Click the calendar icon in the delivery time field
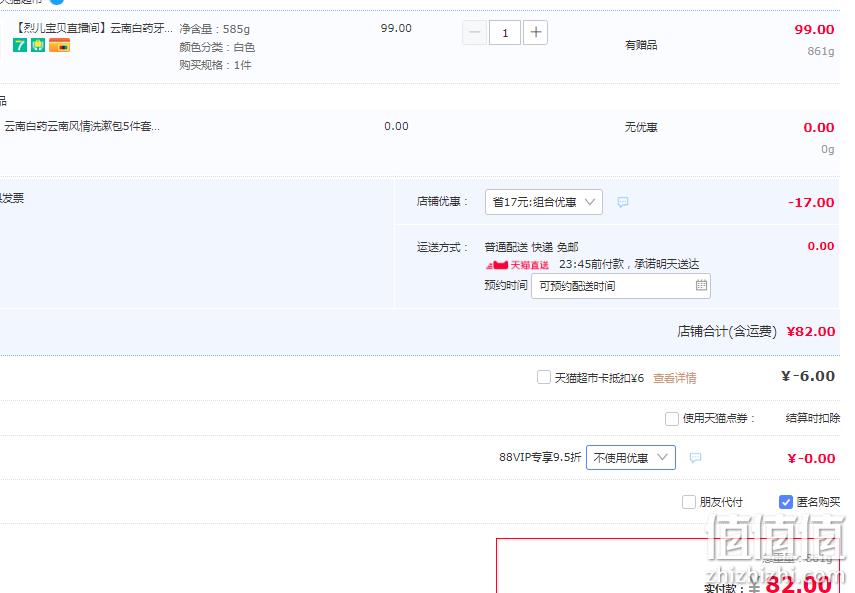The width and height of the screenshot is (855, 593). point(701,285)
